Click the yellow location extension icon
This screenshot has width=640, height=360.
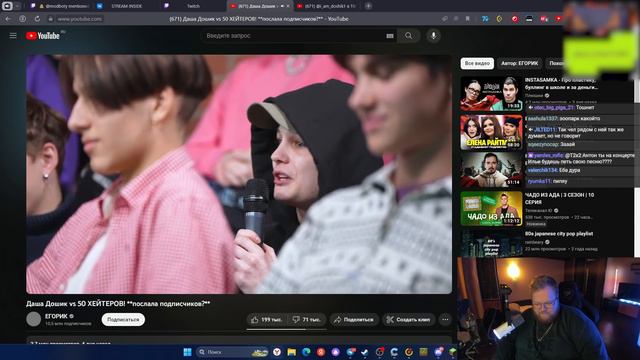[x=499, y=19]
